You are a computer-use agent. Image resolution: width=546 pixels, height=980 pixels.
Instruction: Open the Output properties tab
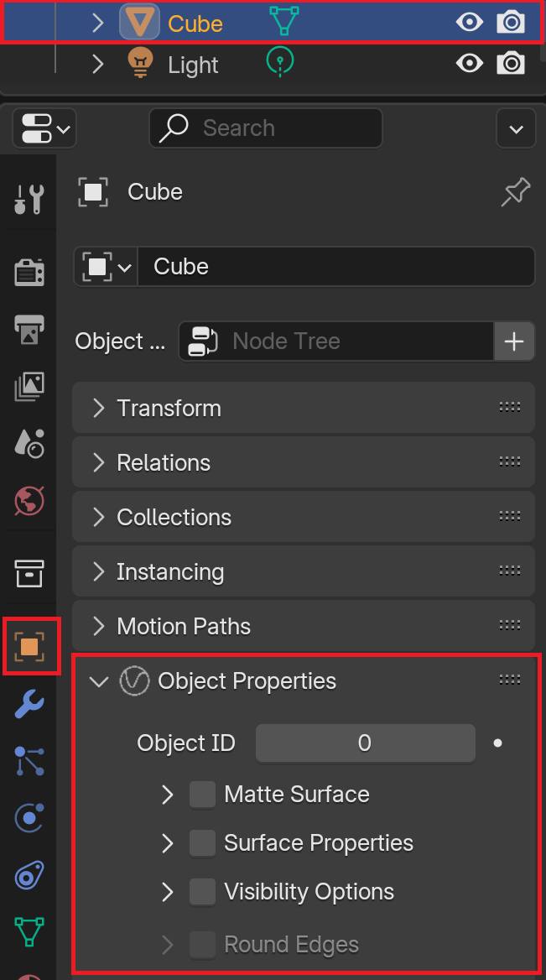pos(29,329)
